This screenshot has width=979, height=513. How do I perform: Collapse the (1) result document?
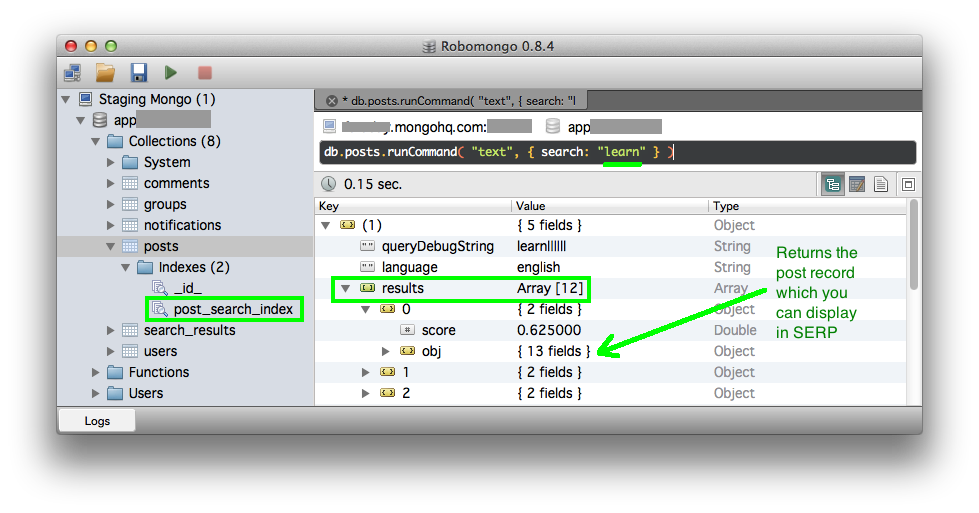(325, 225)
